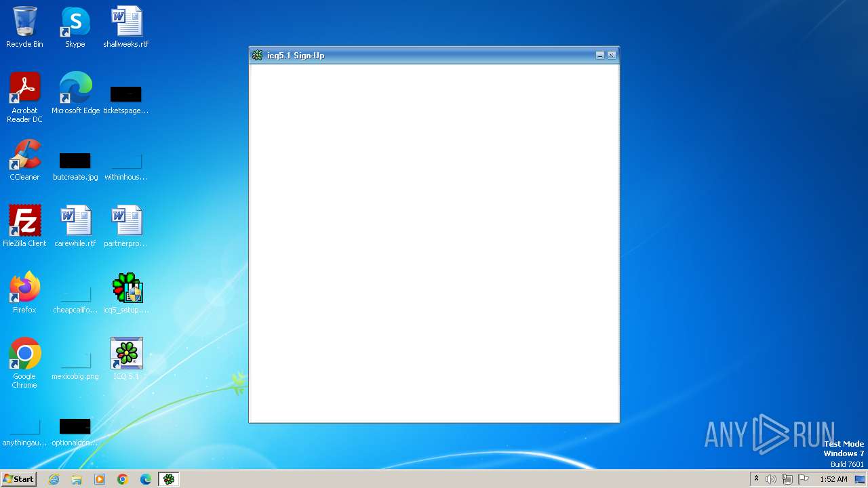Open Windows Media Player from the taskbar
This screenshot has width=868, height=488.
tap(100, 479)
